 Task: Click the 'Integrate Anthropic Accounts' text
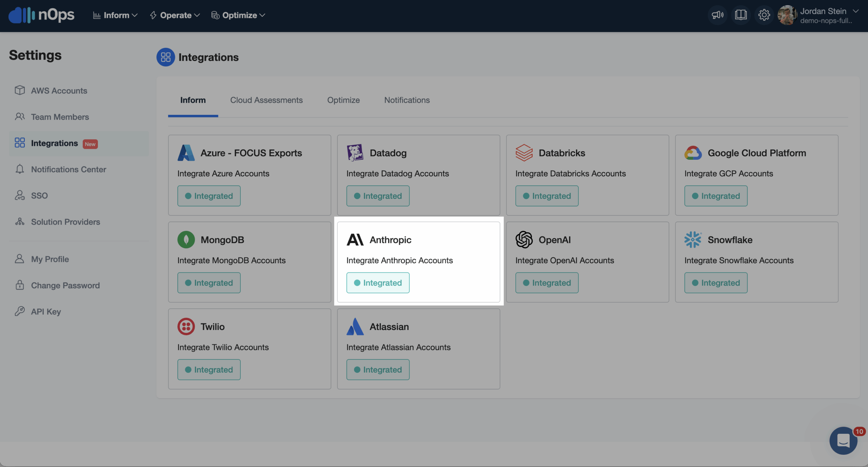point(399,260)
